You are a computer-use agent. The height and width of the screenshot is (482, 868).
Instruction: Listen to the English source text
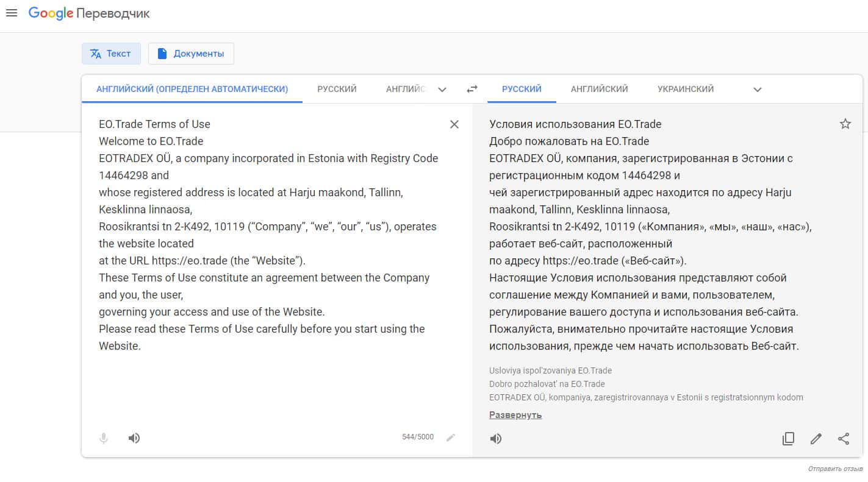pos(134,438)
